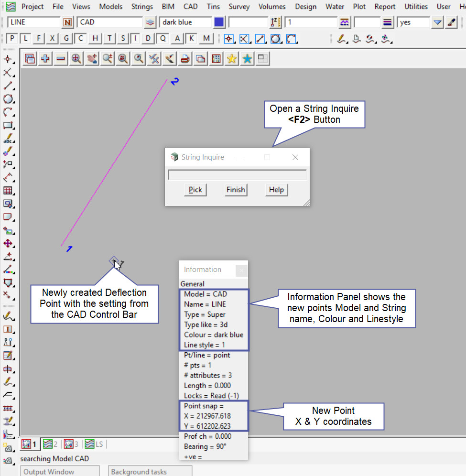Click the yellow star favourites icon

[x=232, y=59]
